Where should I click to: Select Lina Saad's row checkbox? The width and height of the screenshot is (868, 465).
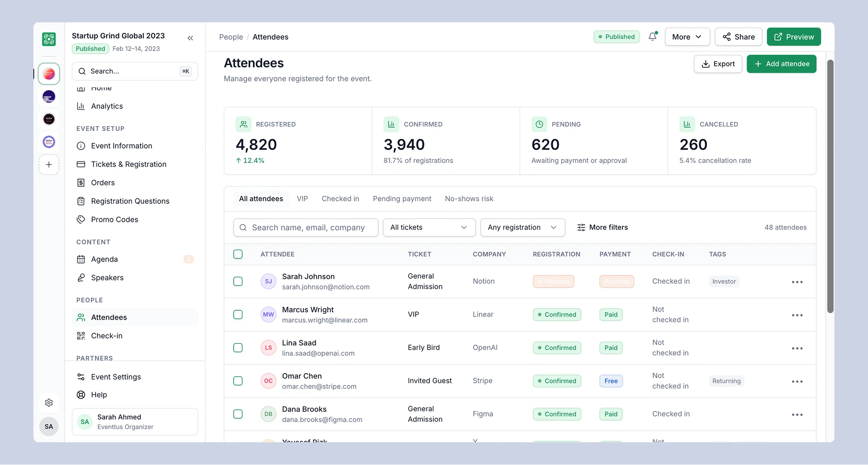pos(238,348)
